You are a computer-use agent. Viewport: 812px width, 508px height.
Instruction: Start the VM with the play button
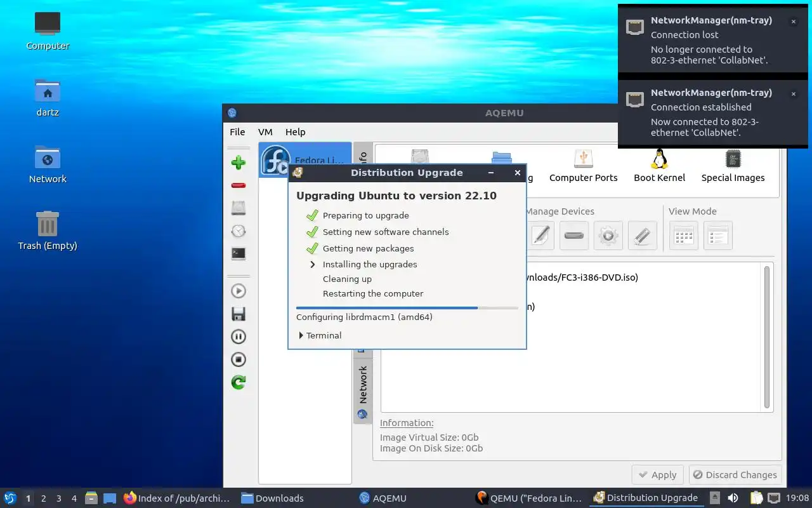click(x=239, y=291)
